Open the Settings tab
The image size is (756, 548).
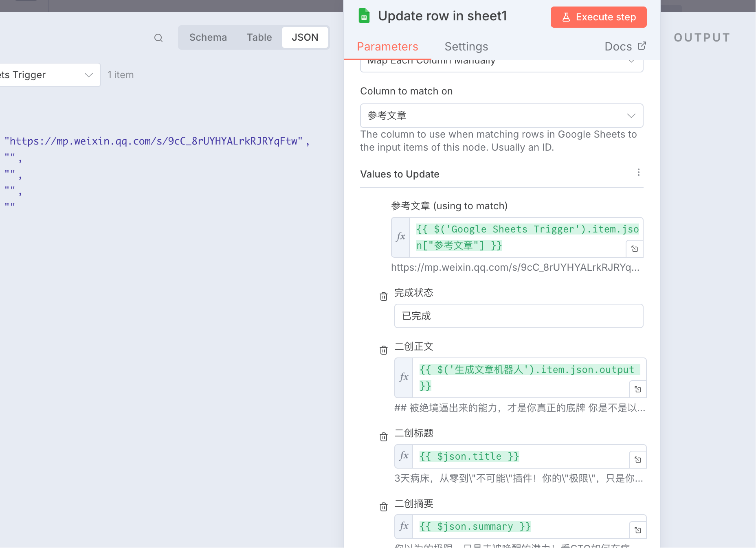click(466, 47)
